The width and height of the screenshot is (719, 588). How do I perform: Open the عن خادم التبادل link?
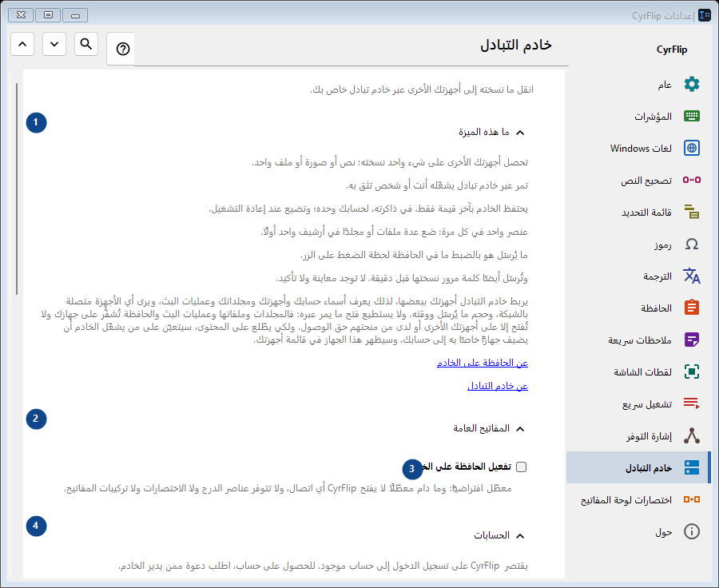point(498,386)
